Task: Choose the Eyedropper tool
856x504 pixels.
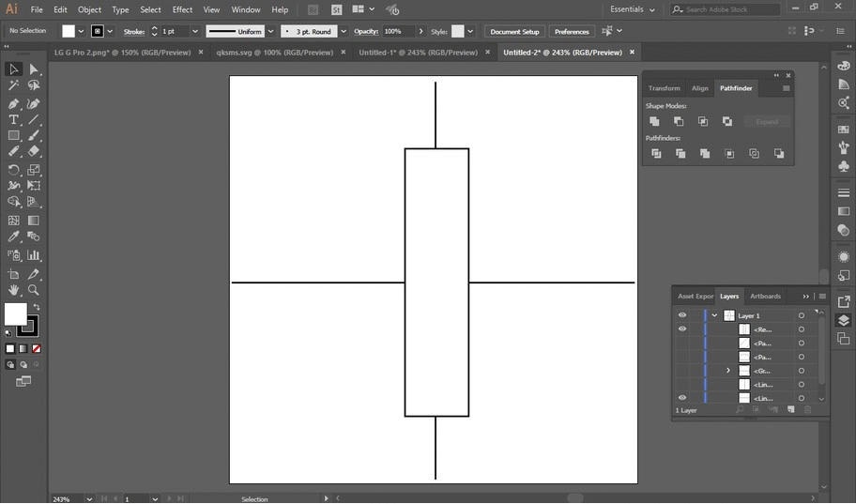Action: coord(14,237)
